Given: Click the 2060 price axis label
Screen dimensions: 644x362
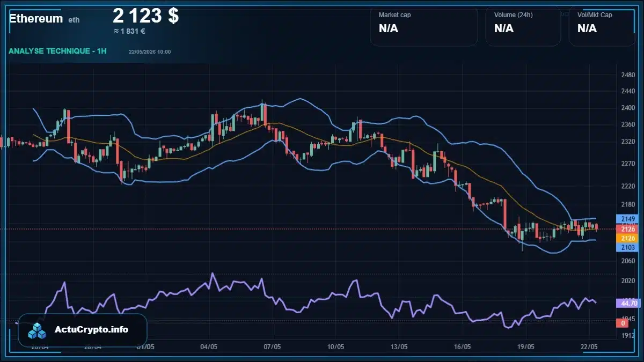Looking at the screenshot, I should coord(628,260).
